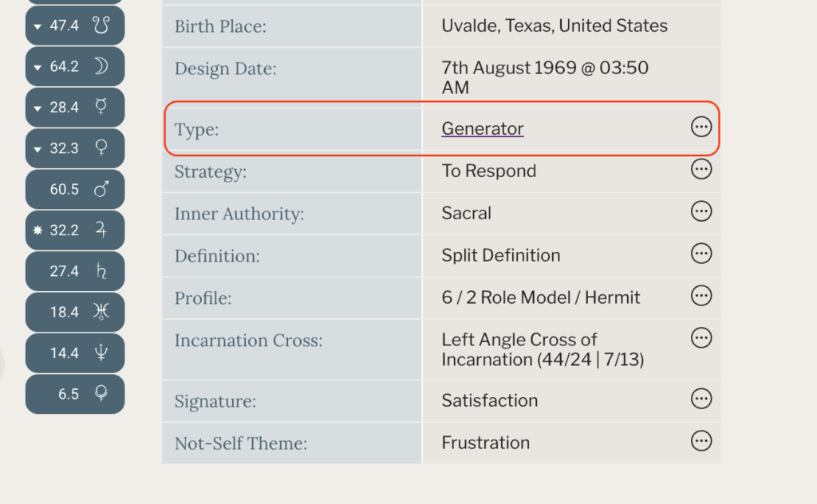The height and width of the screenshot is (504, 817).
Task: Click the ellipsis icon for Profile row
Action: [701, 296]
